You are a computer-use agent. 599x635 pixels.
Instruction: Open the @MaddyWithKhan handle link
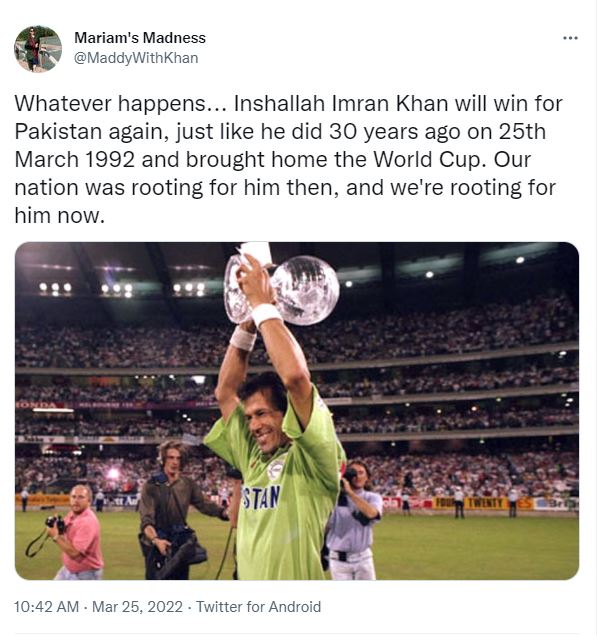pos(136,58)
